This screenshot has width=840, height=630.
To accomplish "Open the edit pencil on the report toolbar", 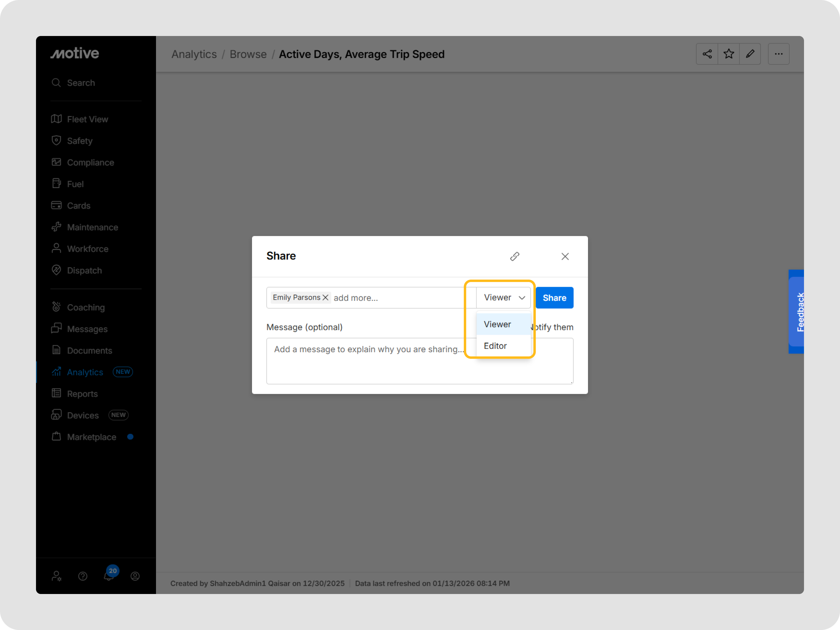I will pos(750,54).
